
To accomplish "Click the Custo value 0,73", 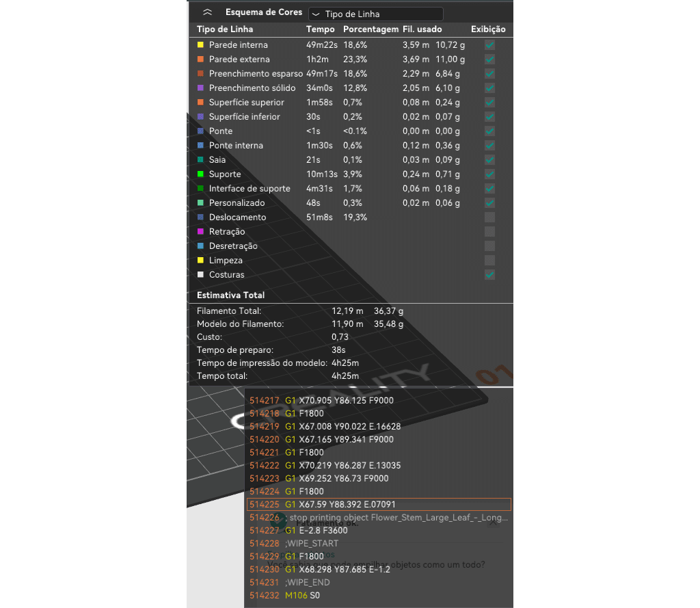I will [340, 337].
